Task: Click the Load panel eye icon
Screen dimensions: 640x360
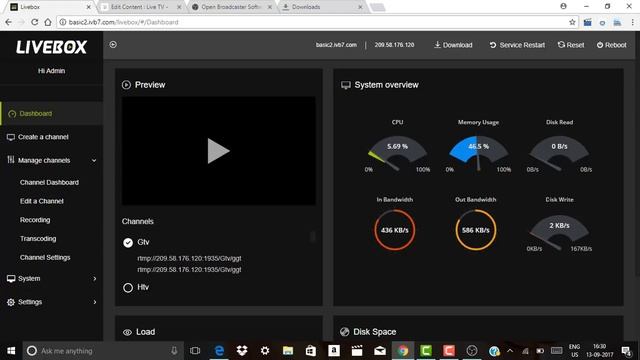Action: [x=127, y=332]
